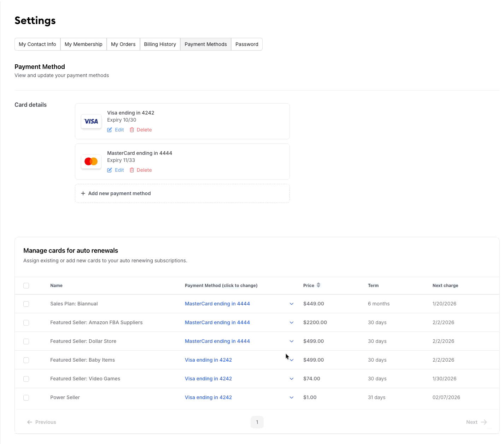Screen dimensions: 504x444
Task: Click the pencil Edit icon for the Visa card
Action: point(110,130)
